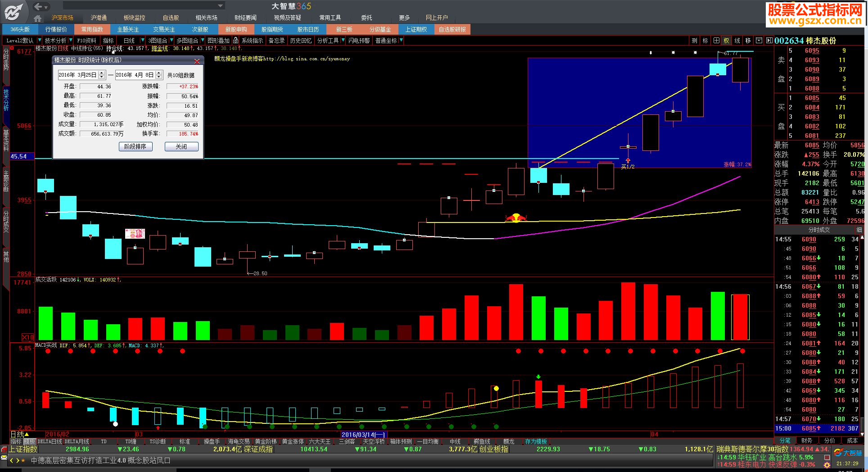Click the gear settings icon at the bottom right
Viewport: 868px width, 472px height.
click(827, 465)
